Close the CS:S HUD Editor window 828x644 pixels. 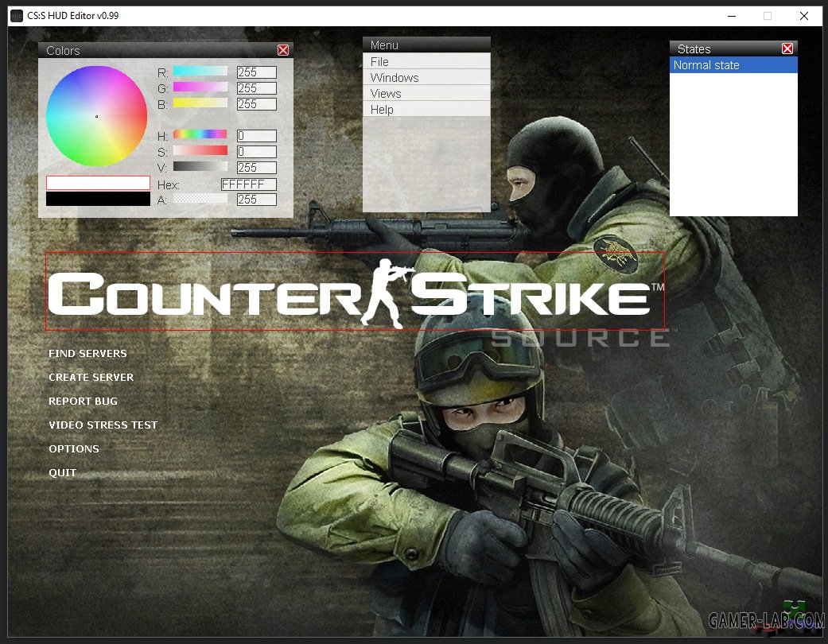click(803, 16)
